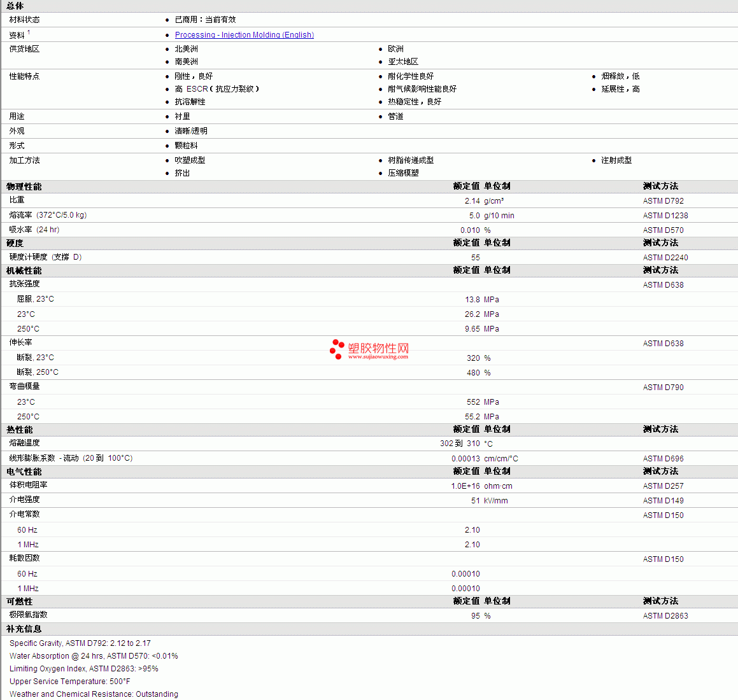Viewport: 738px width, 700px height.
Task: Click tensile strength value 9.65
Action: point(472,329)
